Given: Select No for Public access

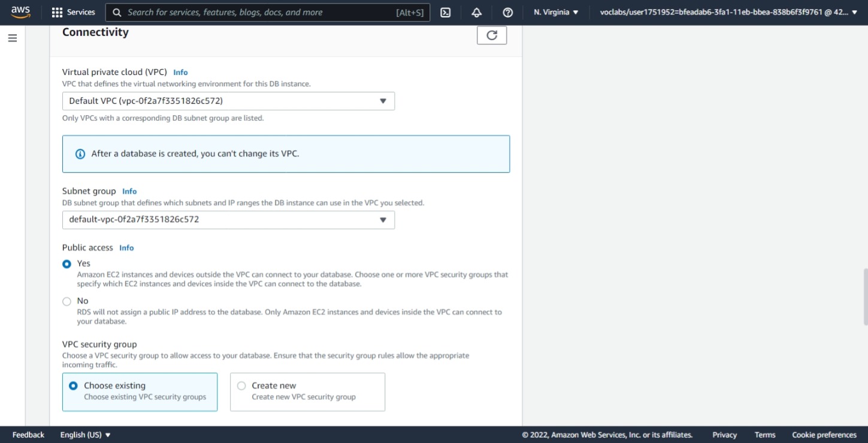Looking at the screenshot, I should (x=66, y=300).
